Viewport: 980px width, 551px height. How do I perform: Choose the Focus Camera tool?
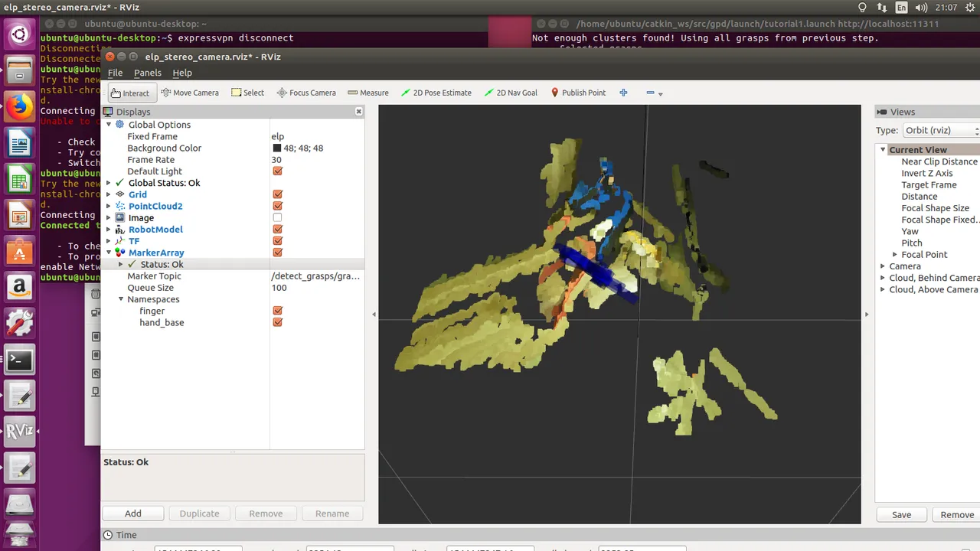(306, 93)
